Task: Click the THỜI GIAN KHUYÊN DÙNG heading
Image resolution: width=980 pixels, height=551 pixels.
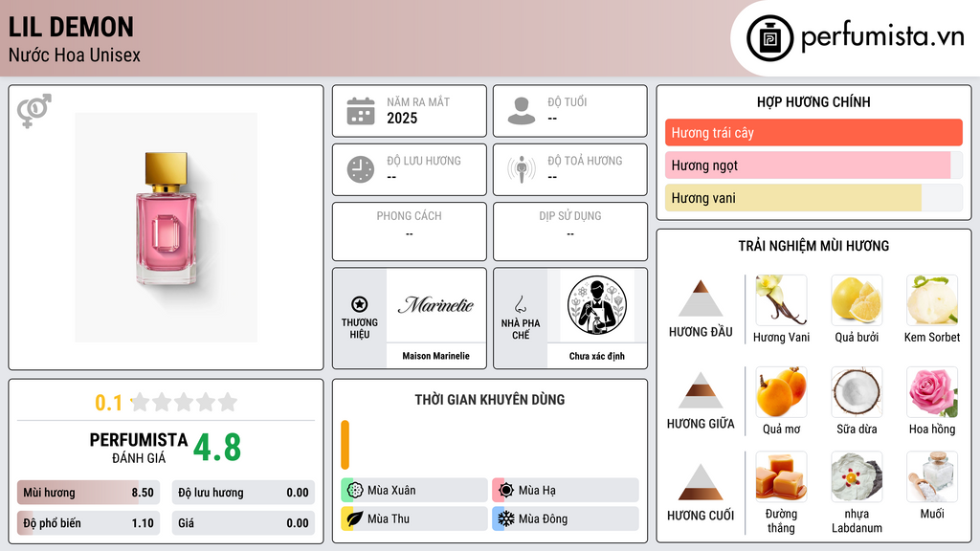Action: pos(490,400)
